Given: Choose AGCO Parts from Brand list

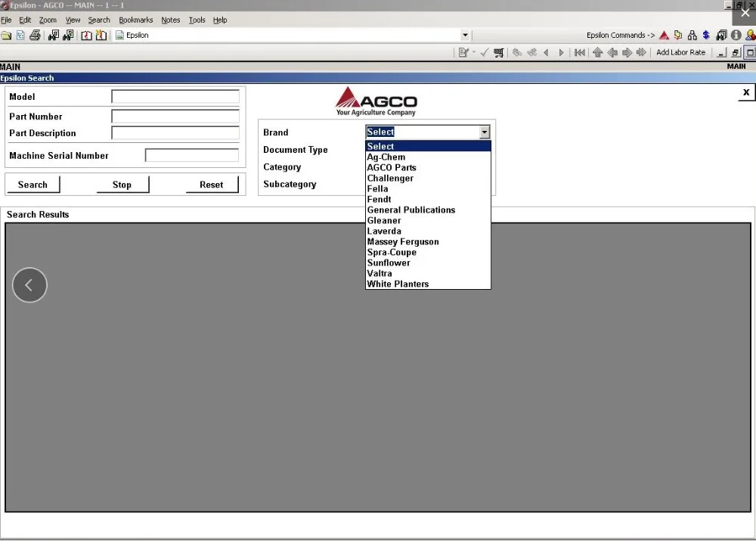Looking at the screenshot, I should point(428,167).
